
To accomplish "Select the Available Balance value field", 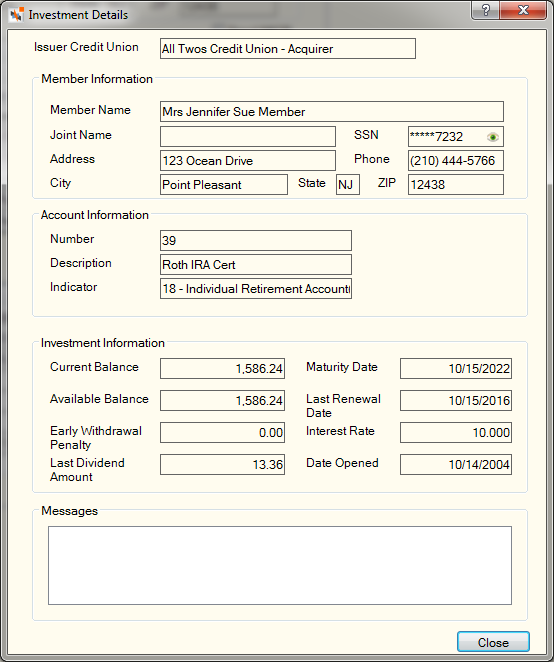I will [222, 400].
